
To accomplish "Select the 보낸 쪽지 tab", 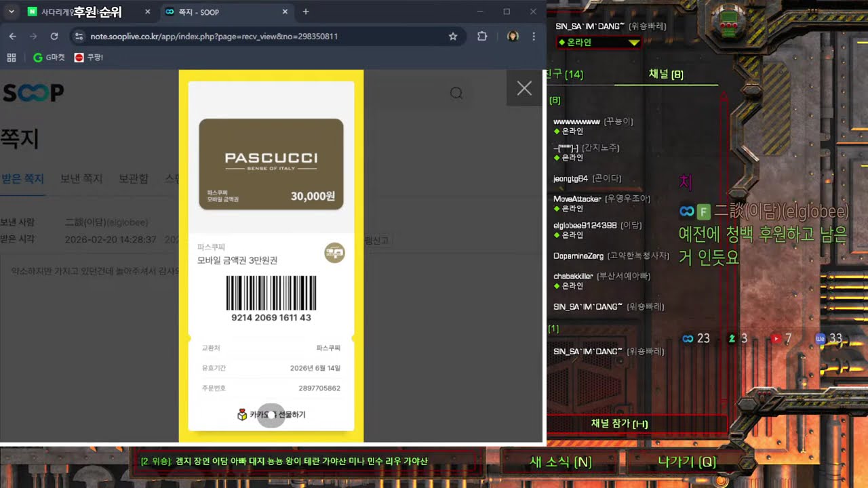I will (x=81, y=178).
